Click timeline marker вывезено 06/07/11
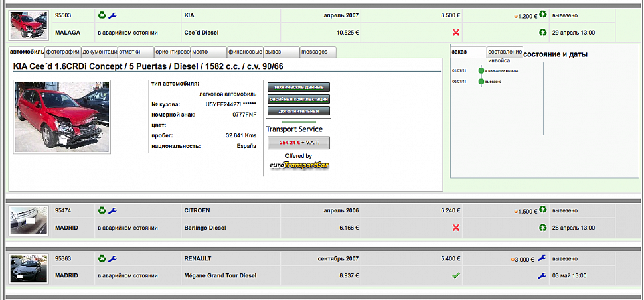This screenshot has width=644, height=300. pos(481,82)
